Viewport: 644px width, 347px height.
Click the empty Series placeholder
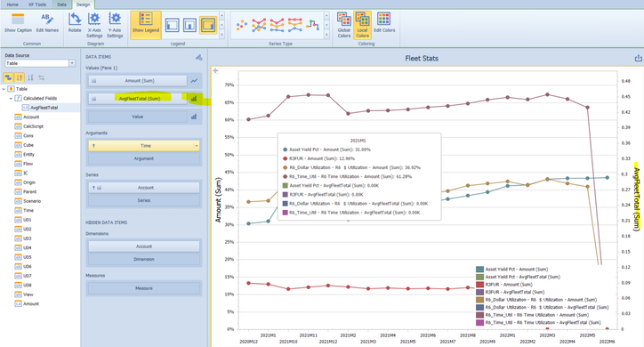tap(144, 200)
